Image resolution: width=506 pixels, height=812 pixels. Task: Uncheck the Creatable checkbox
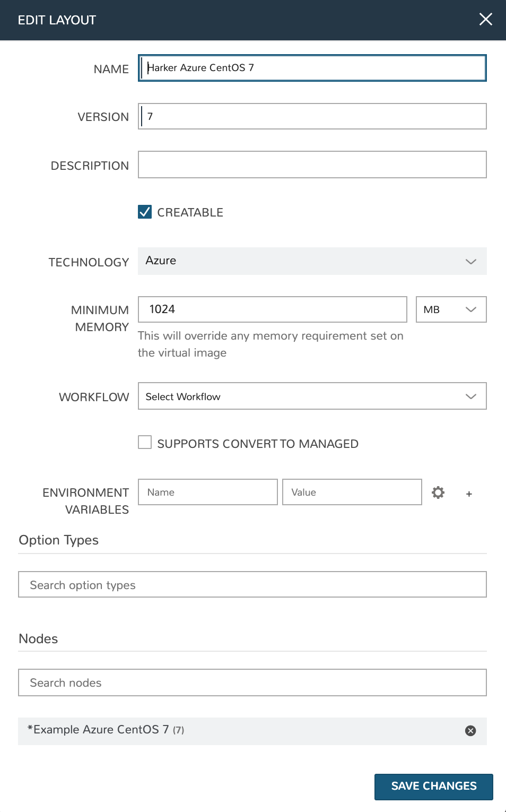pos(145,212)
